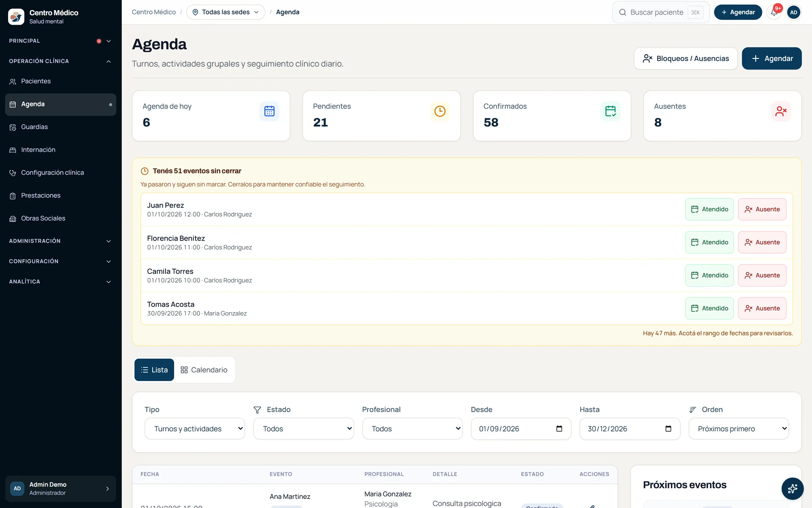This screenshot has width=812, height=508.
Task: Open the Todas las sedes dropdown
Action: click(226, 12)
